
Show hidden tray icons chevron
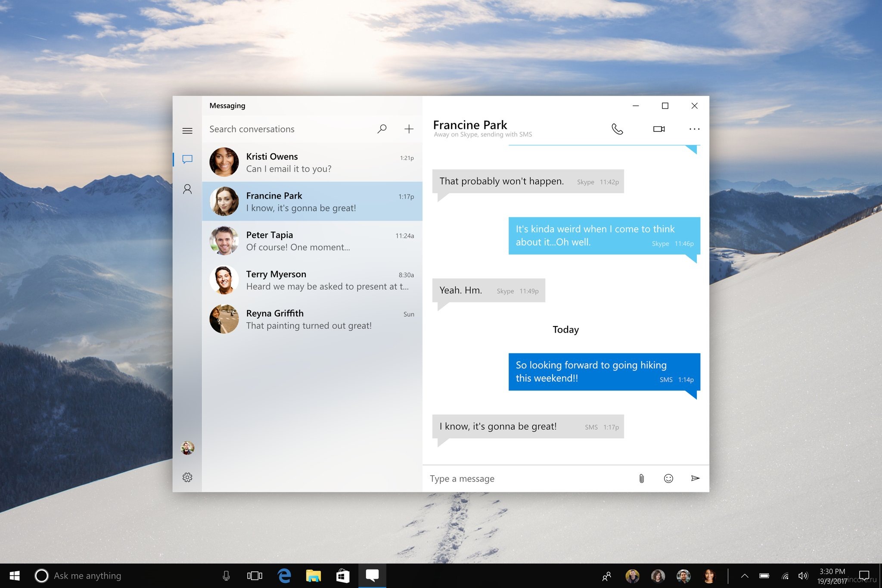(745, 576)
